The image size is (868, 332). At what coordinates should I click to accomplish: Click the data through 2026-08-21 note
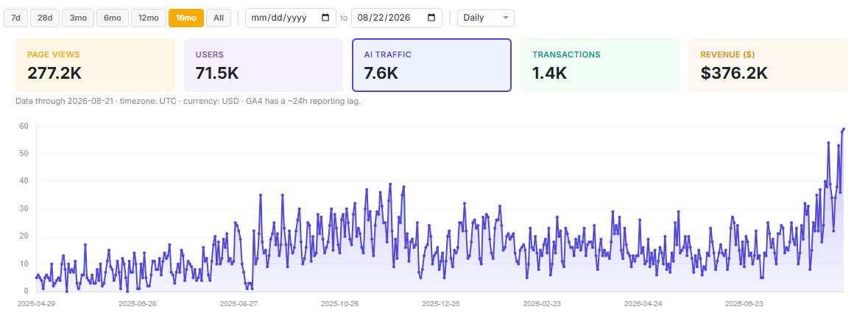[x=188, y=102]
